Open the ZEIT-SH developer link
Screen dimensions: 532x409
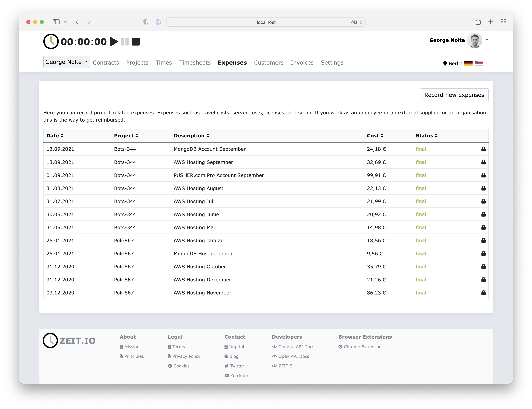coord(284,366)
